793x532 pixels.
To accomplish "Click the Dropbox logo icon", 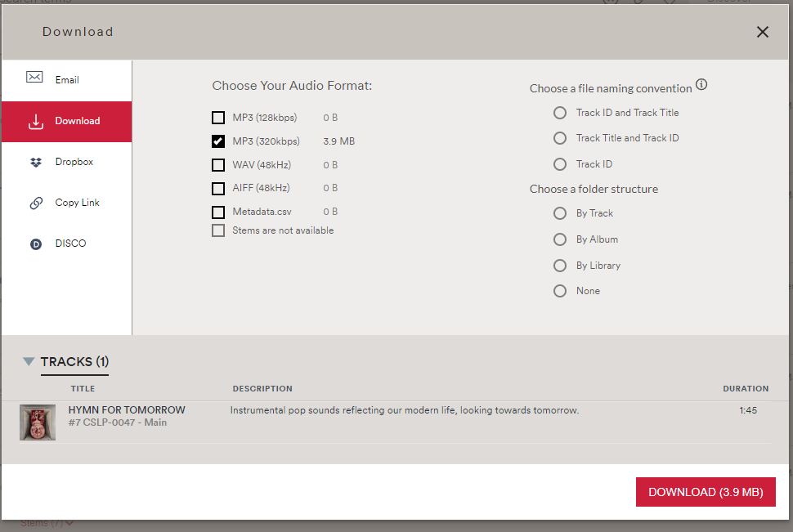I will click(x=36, y=163).
